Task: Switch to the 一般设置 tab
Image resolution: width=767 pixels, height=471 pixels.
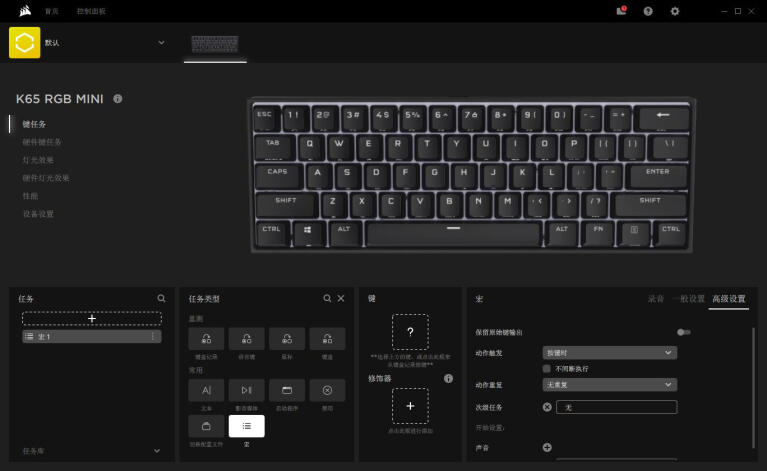Action: coord(689,298)
